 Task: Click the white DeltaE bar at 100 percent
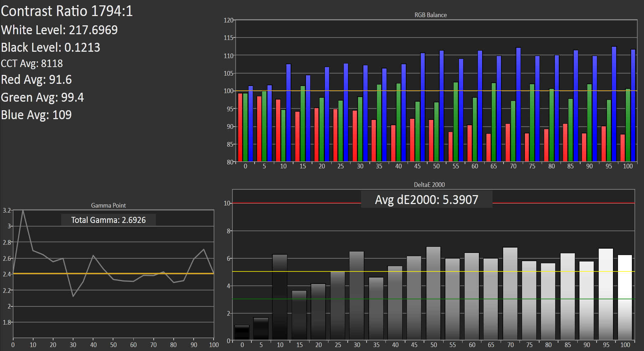click(x=625, y=297)
